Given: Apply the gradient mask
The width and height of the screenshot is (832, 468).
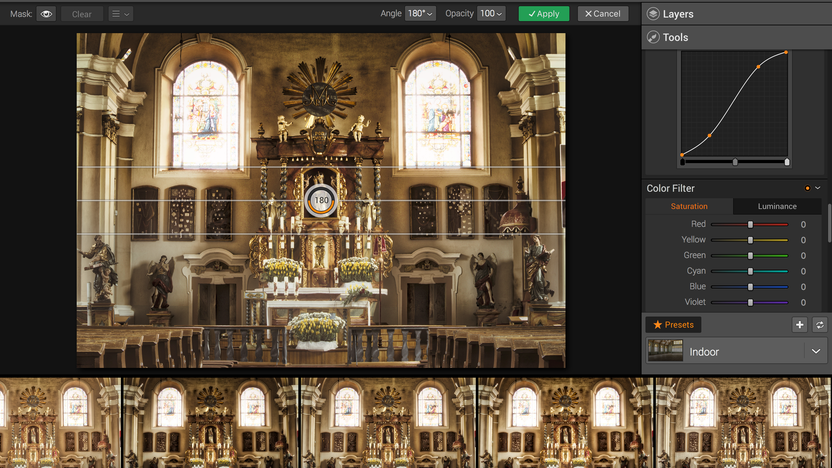Looking at the screenshot, I should click(544, 14).
